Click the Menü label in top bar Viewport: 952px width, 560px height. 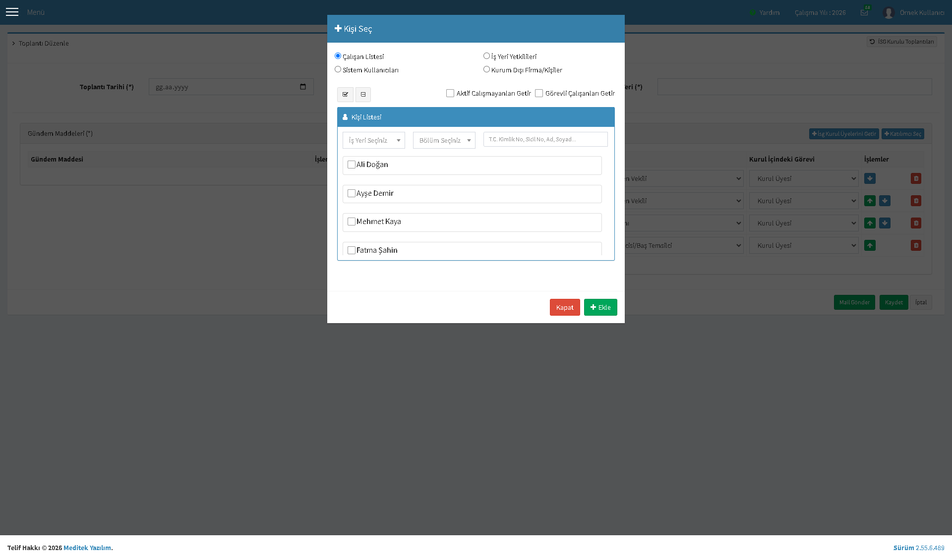click(36, 12)
